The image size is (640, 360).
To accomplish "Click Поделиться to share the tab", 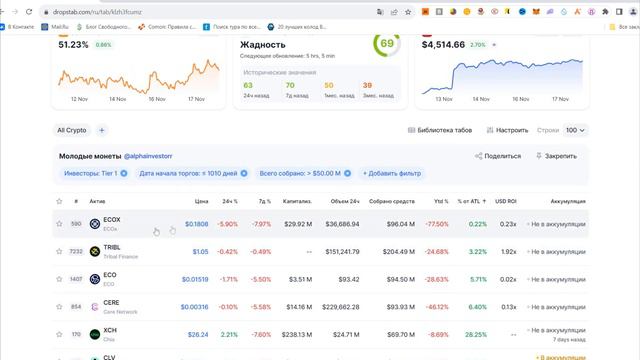I will point(498,156).
